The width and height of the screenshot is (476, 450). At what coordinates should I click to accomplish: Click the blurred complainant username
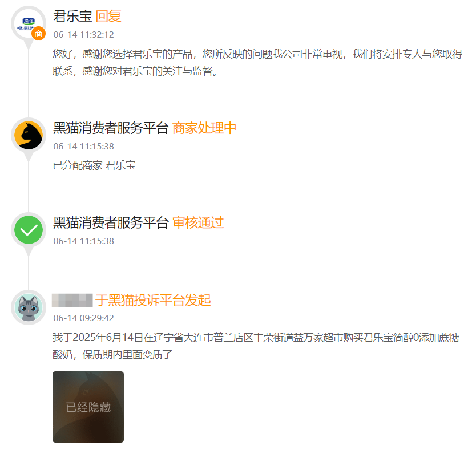pyautogui.click(x=72, y=301)
